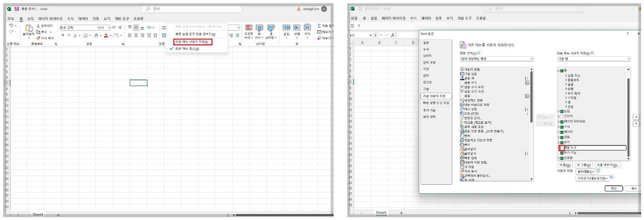Open the 명령 선택 dropdown (많이 사용하는 명령)
The width and height of the screenshot is (644, 220).
[496, 59]
